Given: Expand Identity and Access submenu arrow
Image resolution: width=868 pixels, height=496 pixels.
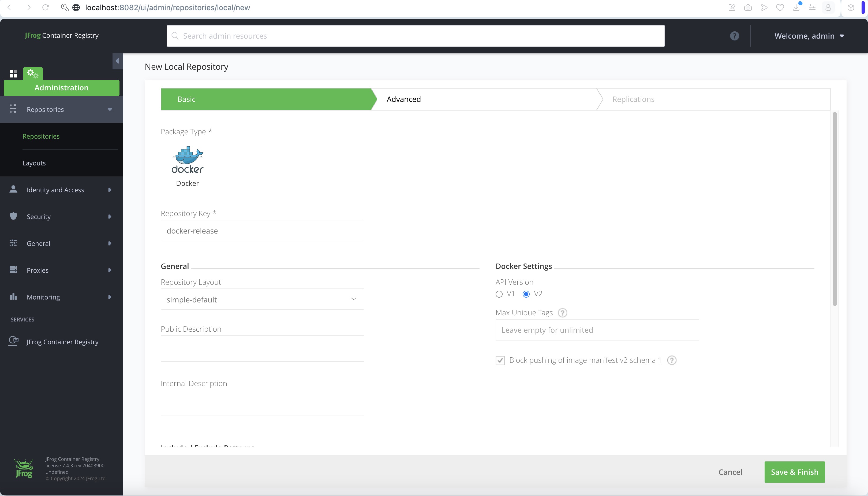Looking at the screenshot, I should (x=110, y=190).
